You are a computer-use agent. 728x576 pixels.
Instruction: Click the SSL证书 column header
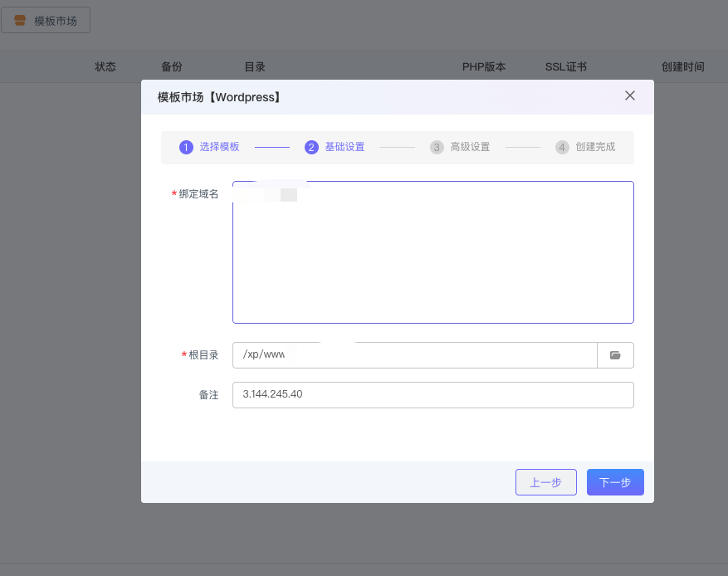[566, 67]
